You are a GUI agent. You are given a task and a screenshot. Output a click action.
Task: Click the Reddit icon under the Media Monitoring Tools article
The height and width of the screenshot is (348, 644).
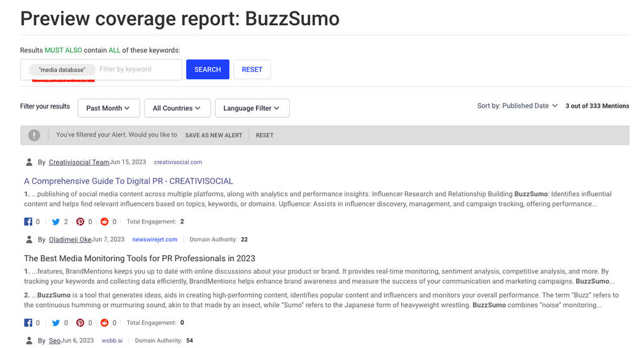pyautogui.click(x=104, y=323)
